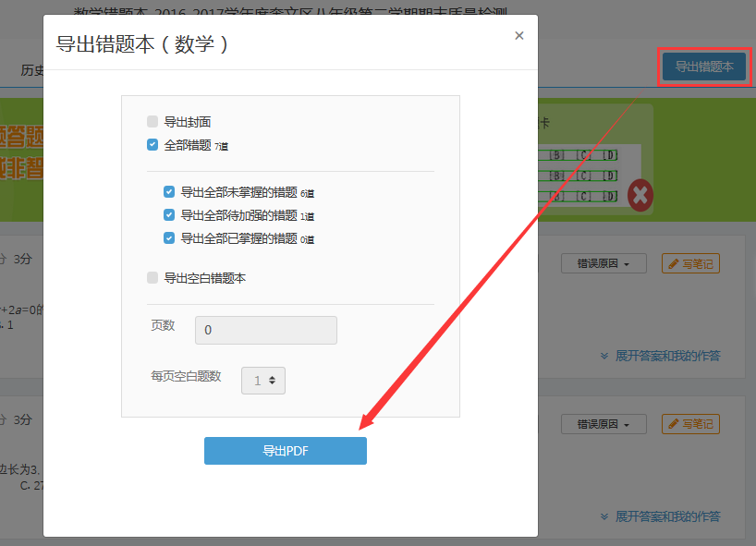Image resolution: width=756 pixels, height=546 pixels.
Task: Click the dialog title 导出错题本（数学）
Action: pos(141,44)
